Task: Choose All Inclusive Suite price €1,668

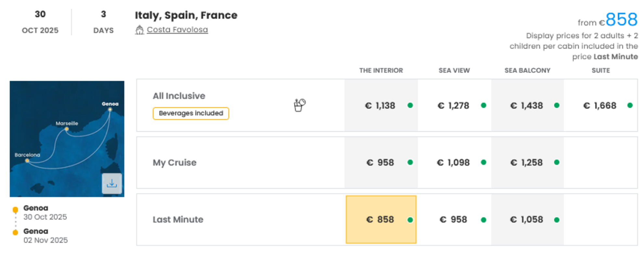Action: pos(600,106)
